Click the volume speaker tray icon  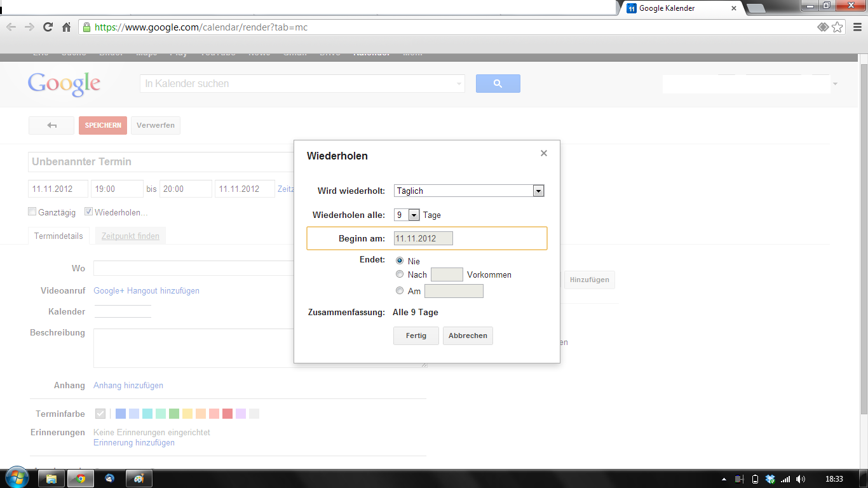point(801,479)
